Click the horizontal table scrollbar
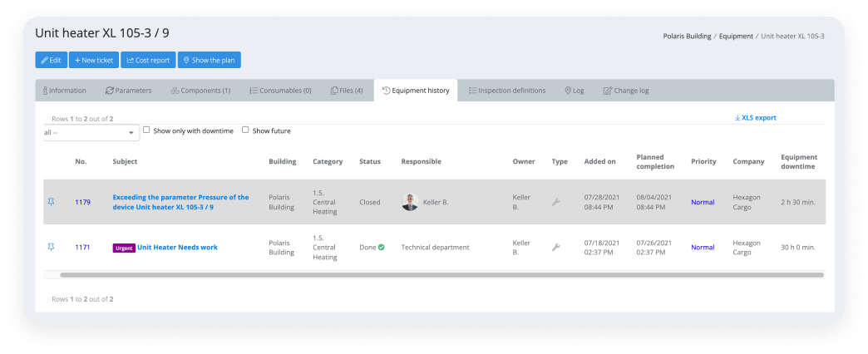 [x=441, y=274]
